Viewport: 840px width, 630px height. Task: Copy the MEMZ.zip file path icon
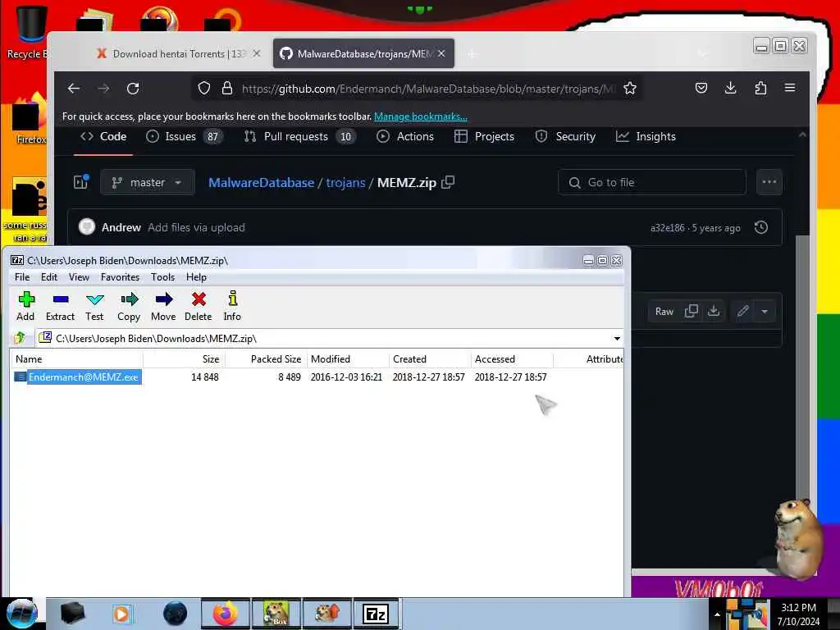tap(448, 183)
